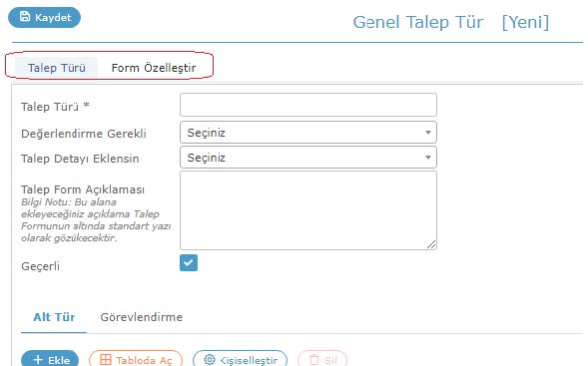Click the Değerlendirme Gerekli dropdown arrow
This screenshot has width=588, height=366.
coord(428,133)
